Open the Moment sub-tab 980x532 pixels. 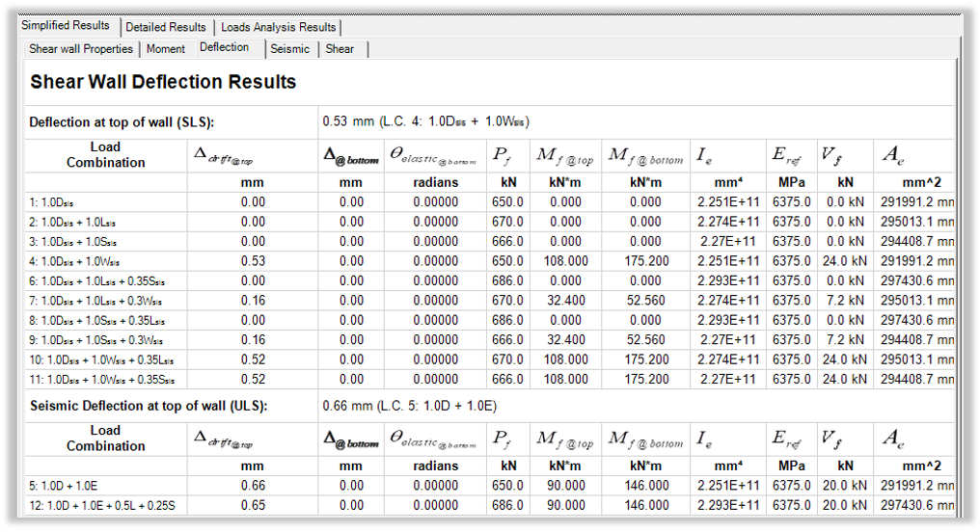point(166,48)
